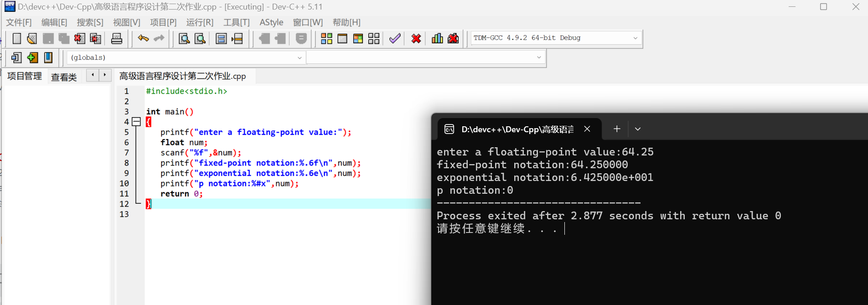Select the console tab titled D:\devc++\Dev-Cpp
This screenshot has width=868, height=305.
[x=517, y=129]
